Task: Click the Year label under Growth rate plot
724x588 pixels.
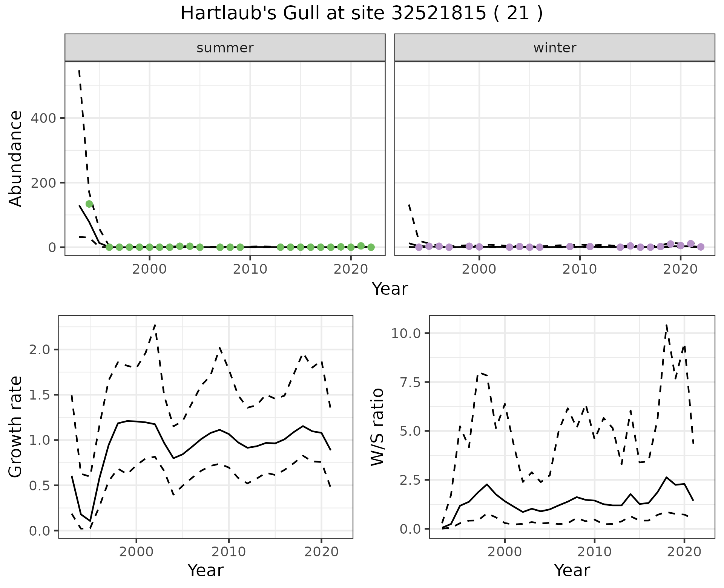Action: (x=206, y=570)
